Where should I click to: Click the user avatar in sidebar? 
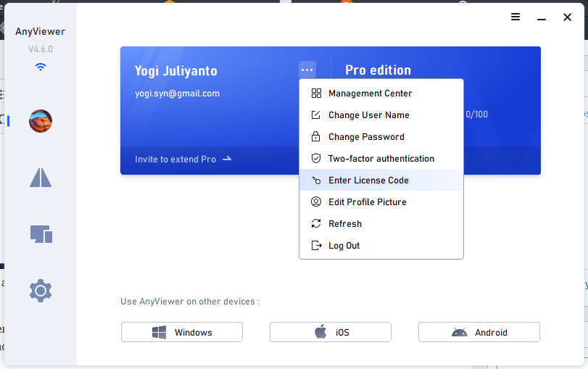pos(41,121)
